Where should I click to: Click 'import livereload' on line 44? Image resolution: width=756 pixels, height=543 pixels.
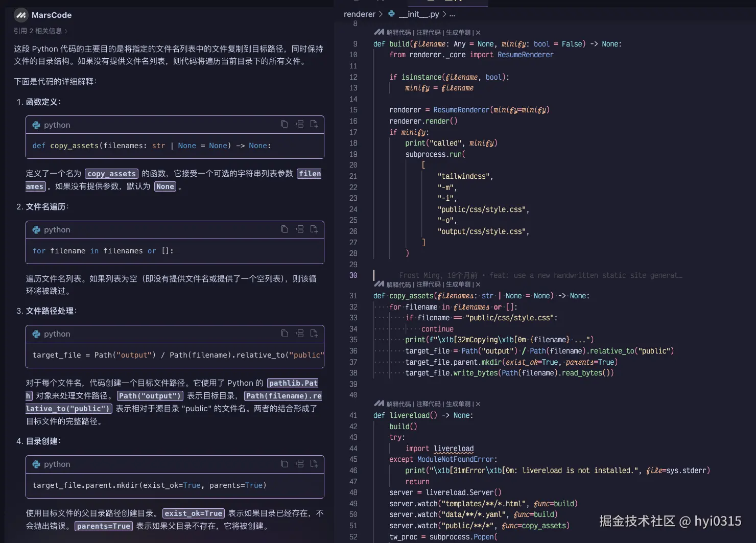coord(440,448)
